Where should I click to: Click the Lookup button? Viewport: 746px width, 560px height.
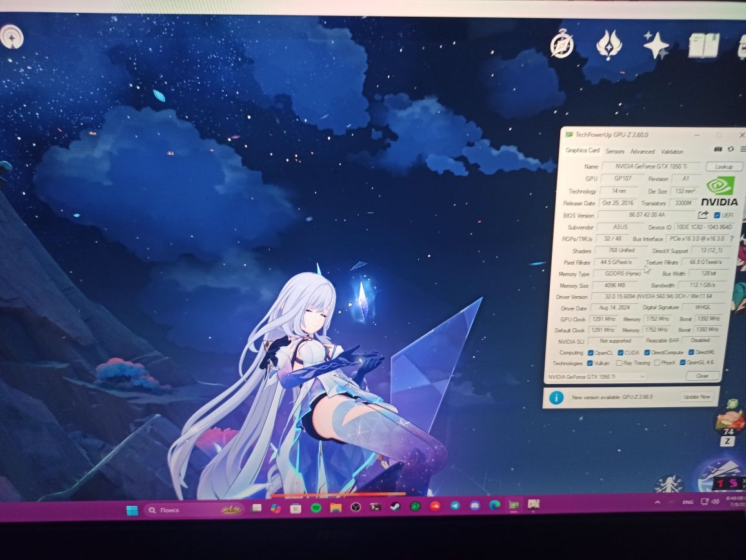point(723,166)
